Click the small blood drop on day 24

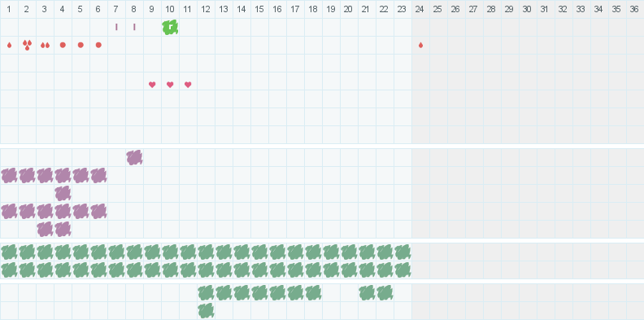click(420, 46)
